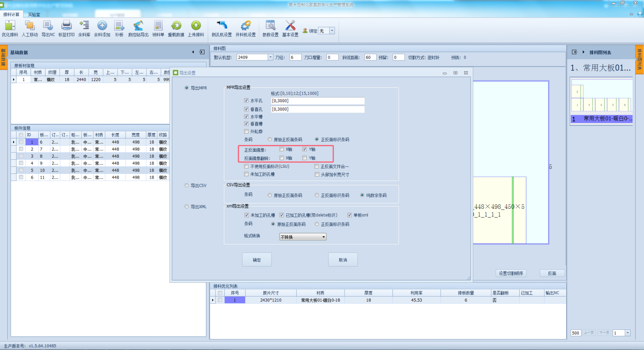Image resolution: width=644 pixels, height=350 pixels.
Task: Open 基本设置 tools icon
Action: (290, 29)
